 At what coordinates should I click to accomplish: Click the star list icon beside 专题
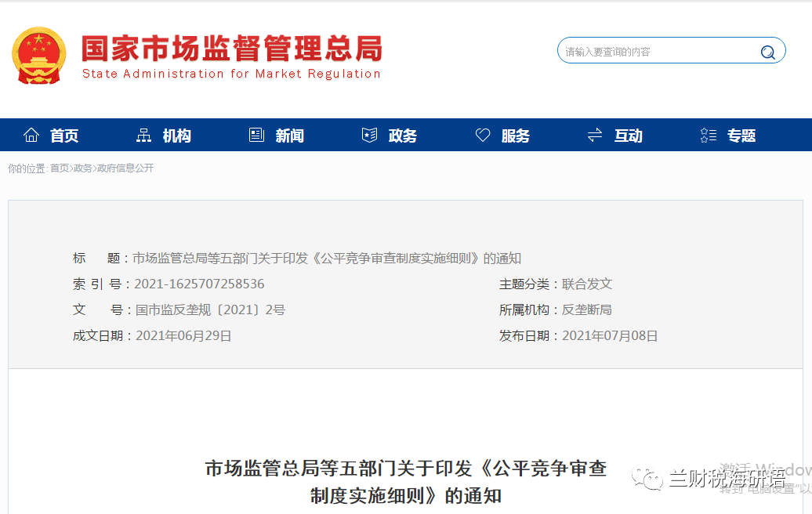pos(709,135)
